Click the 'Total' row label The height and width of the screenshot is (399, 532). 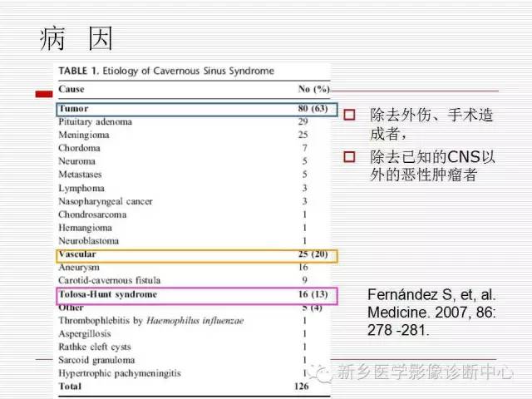point(70,387)
